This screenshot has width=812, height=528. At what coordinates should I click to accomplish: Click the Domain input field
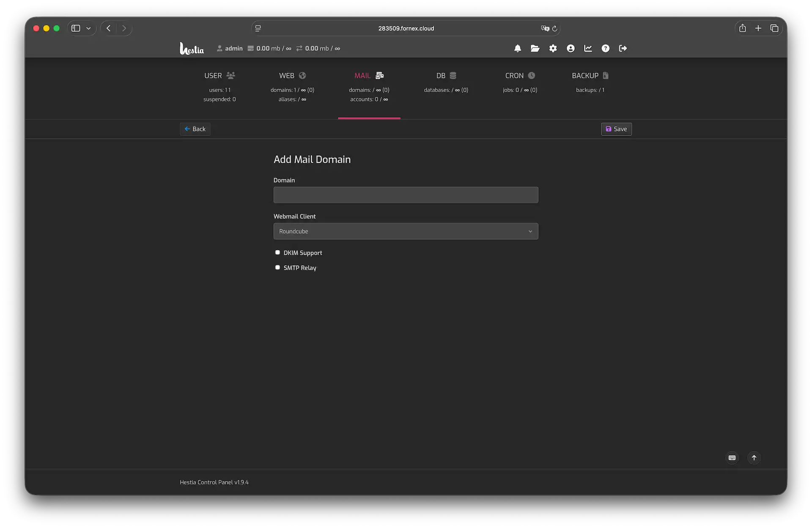(406, 195)
